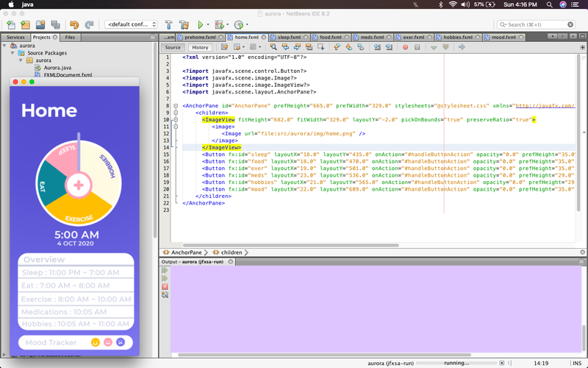Collapse the AnchorPane code fold marker
The width and height of the screenshot is (588, 368).
click(176, 106)
